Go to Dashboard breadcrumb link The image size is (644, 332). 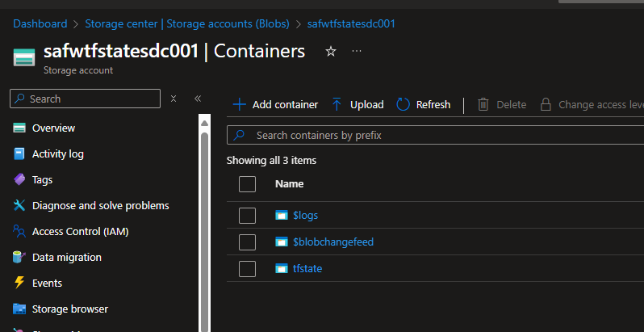click(x=40, y=24)
